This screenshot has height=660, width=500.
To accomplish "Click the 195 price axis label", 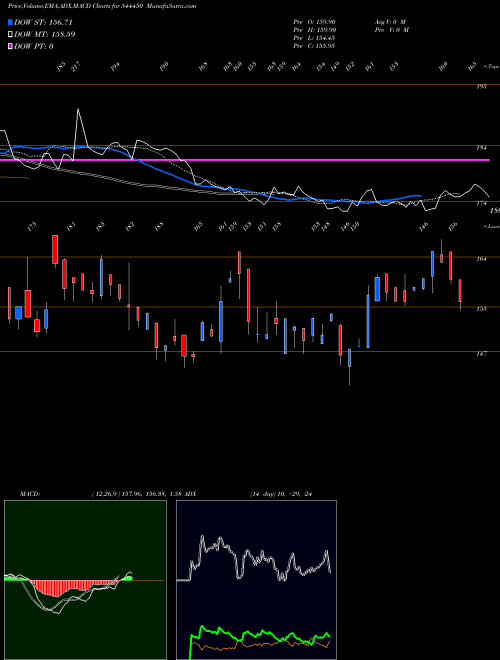I will [x=482, y=87].
